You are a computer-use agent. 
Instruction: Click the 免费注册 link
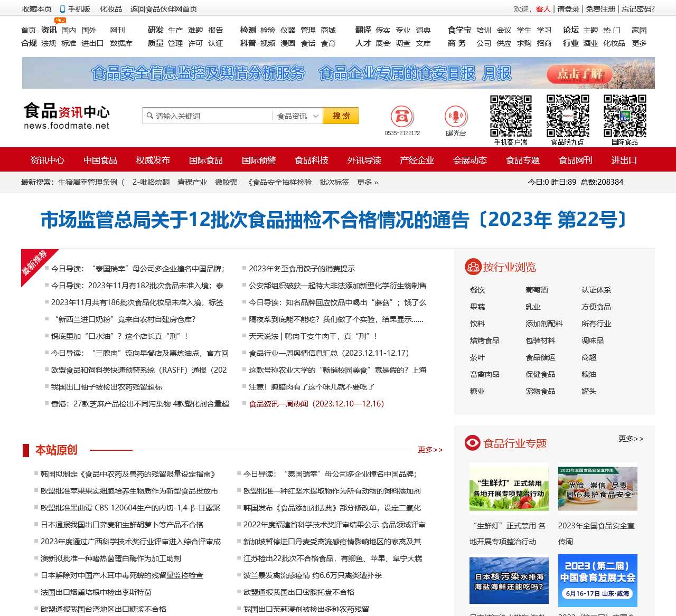(x=600, y=9)
